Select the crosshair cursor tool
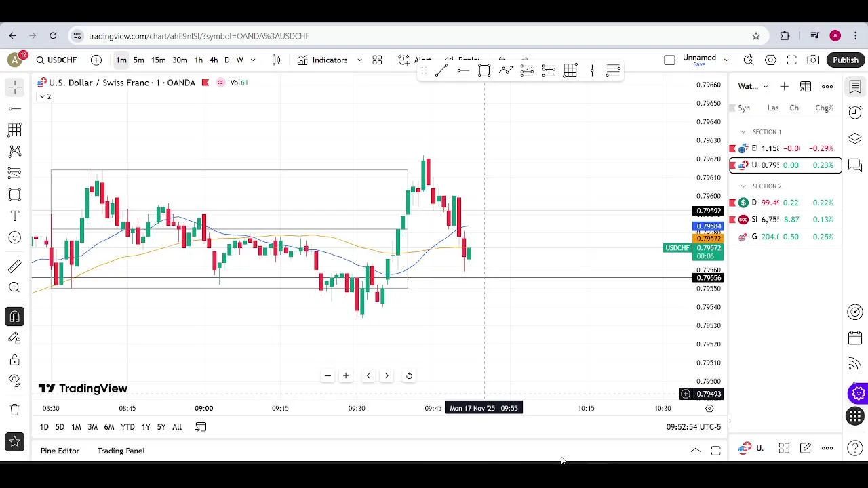 (14, 87)
